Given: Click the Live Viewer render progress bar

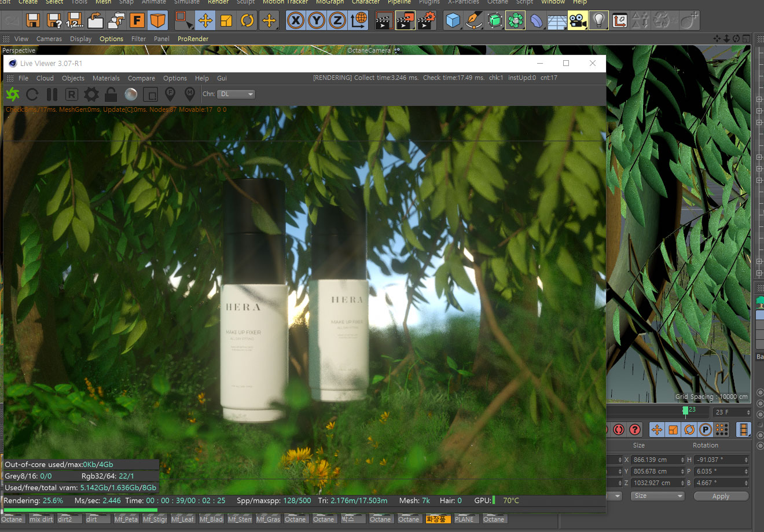Looking at the screenshot, I should (304, 510).
